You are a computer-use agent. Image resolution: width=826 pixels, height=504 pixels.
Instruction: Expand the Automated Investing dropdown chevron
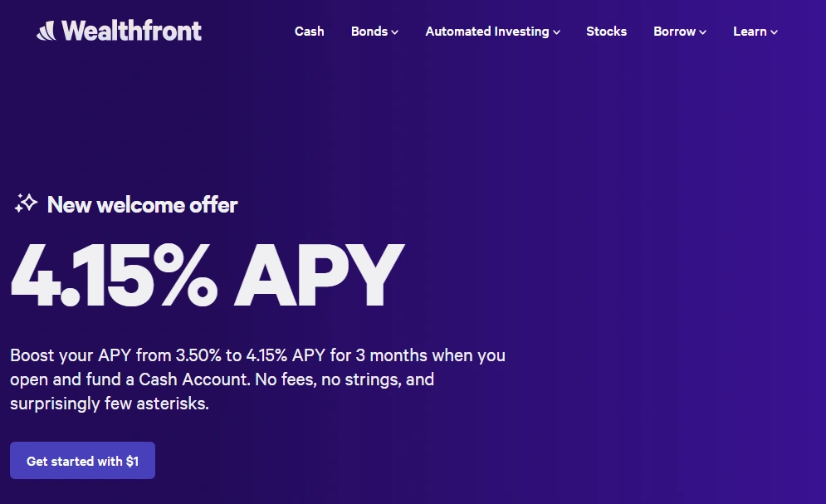coord(556,32)
